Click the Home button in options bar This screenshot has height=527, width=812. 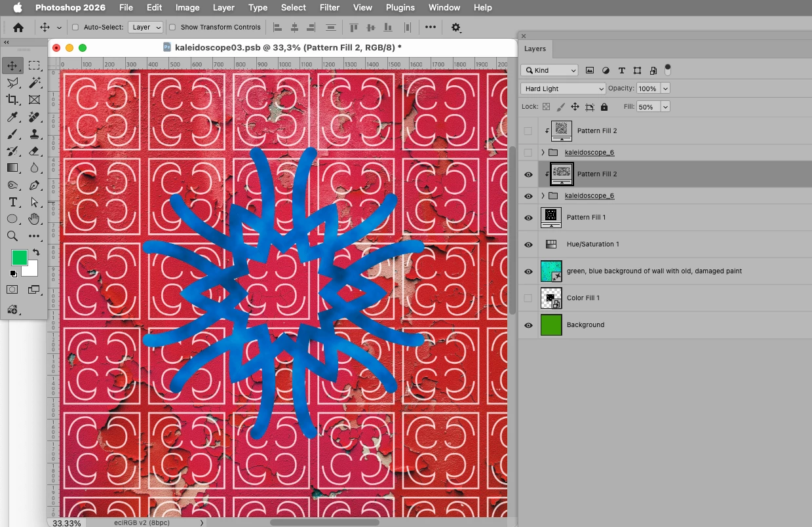pos(18,28)
